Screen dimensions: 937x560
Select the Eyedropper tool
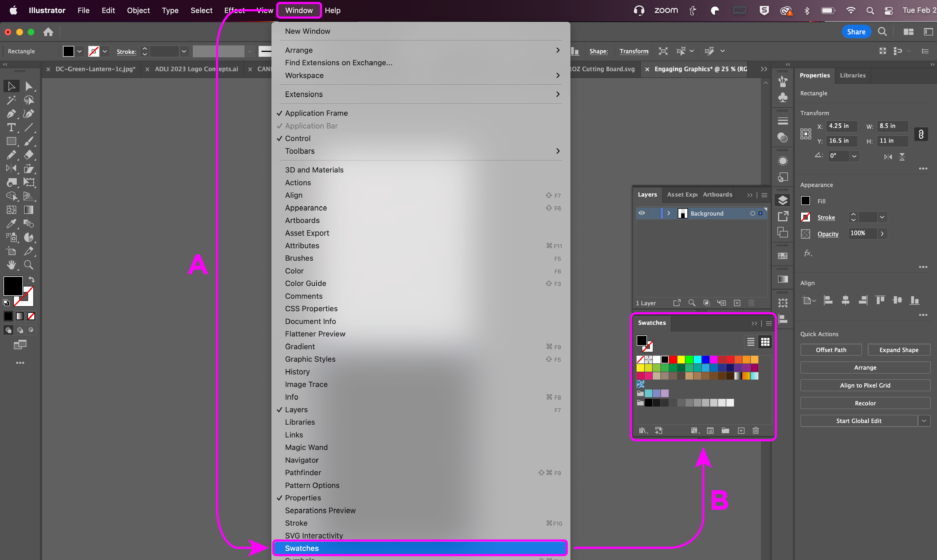click(x=11, y=223)
